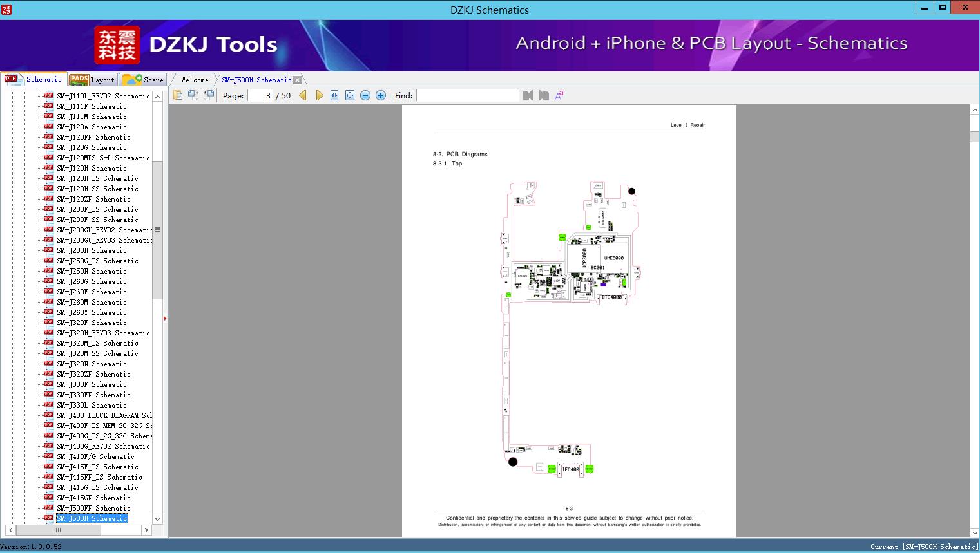Click the tree's horizontal scrollbar thumb
The width and height of the screenshot is (980, 553).
59,530
